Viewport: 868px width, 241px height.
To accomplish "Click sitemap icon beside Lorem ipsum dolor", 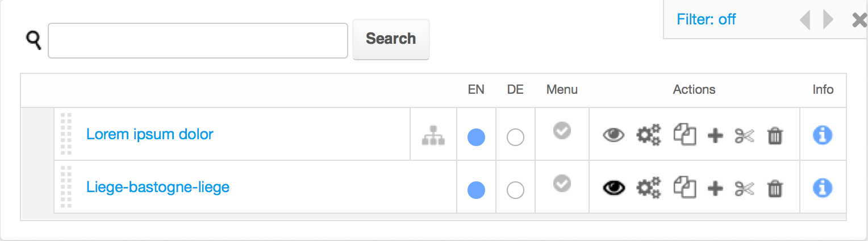I will [x=433, y=135].
